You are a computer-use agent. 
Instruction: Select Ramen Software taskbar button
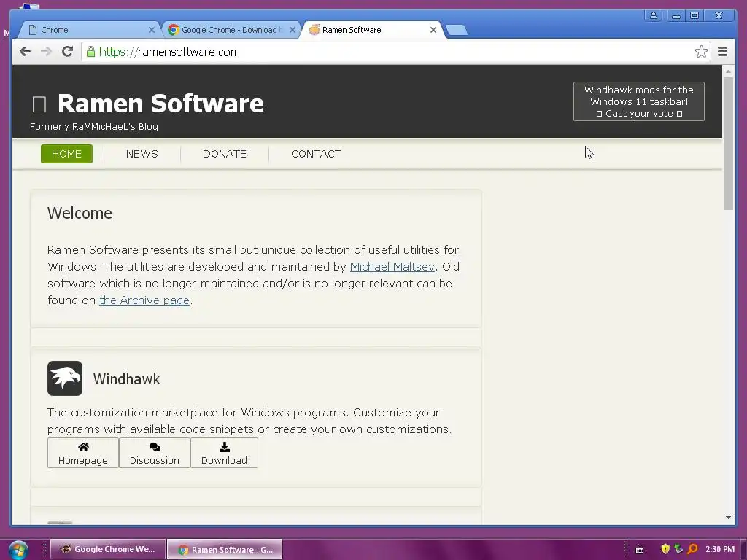225,550
